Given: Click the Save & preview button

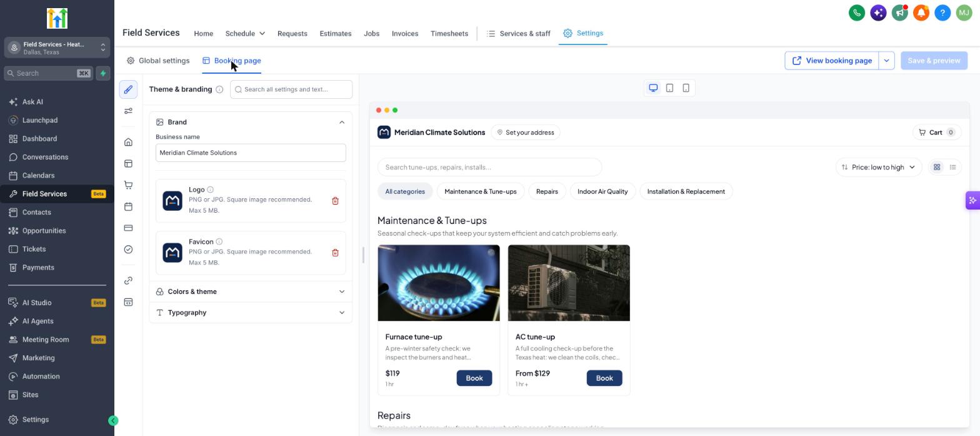Looking at the screenshot, I should pos(934,61).
